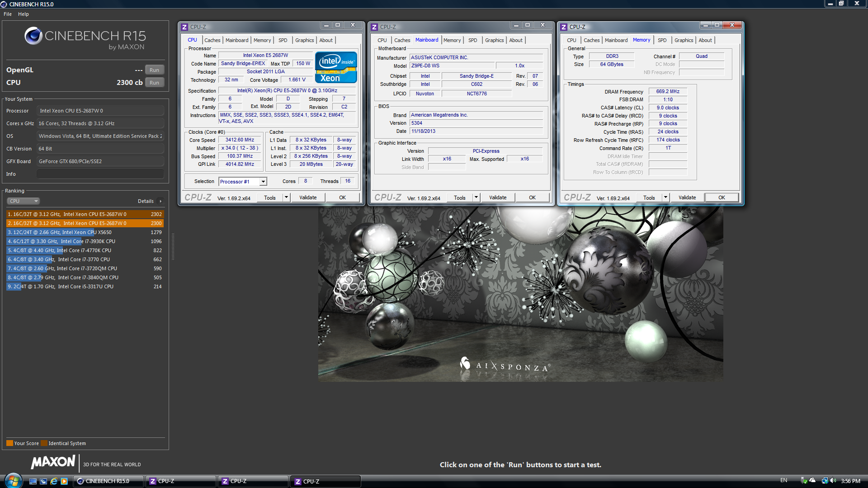This screenshot has width=868, height=488.
Task: Activate third CPU-Z taskbar button
Action: pyautogui.click(x=325, y=481)
